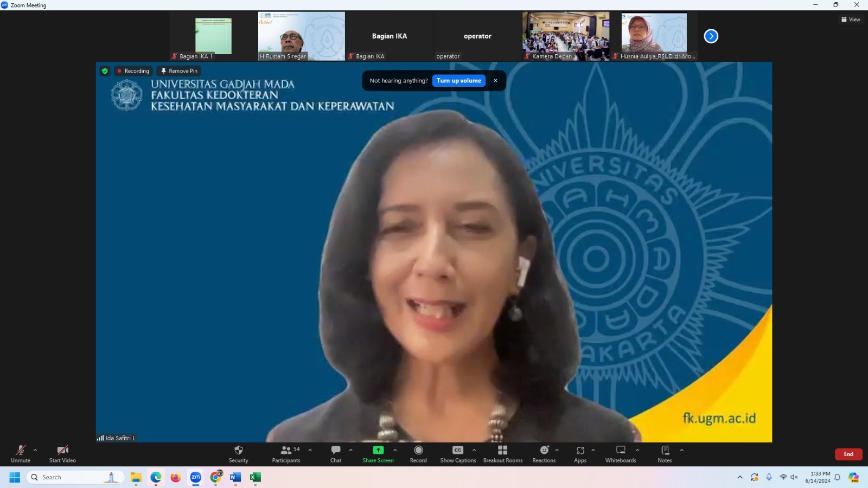The image size is (868, 488).
Task: Open meeting Notes
Action: pyautogui.click(x=665, y=454)
